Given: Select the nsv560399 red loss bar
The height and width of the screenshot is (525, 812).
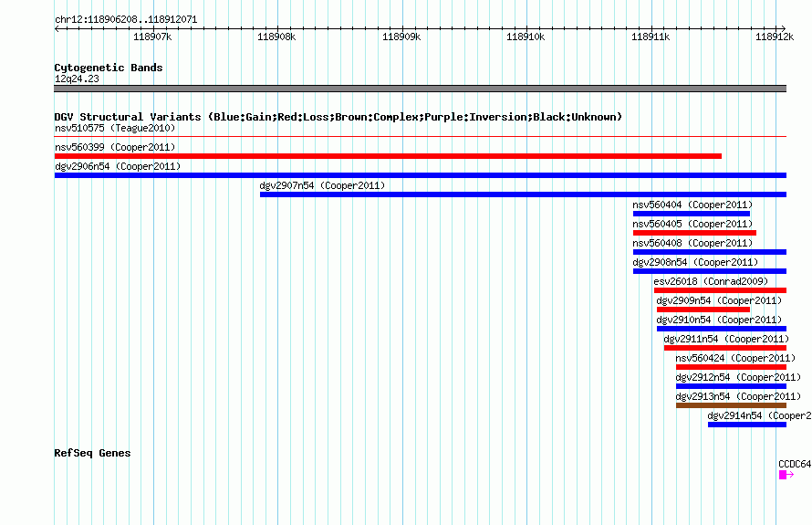Looking at the screenshot, I should (388, 156).
